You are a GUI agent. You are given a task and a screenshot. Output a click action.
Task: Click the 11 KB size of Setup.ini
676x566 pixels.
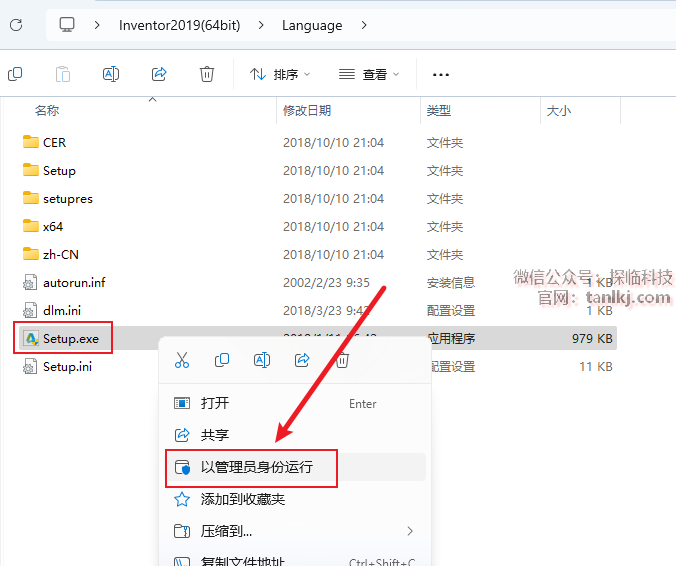[595, 367]
